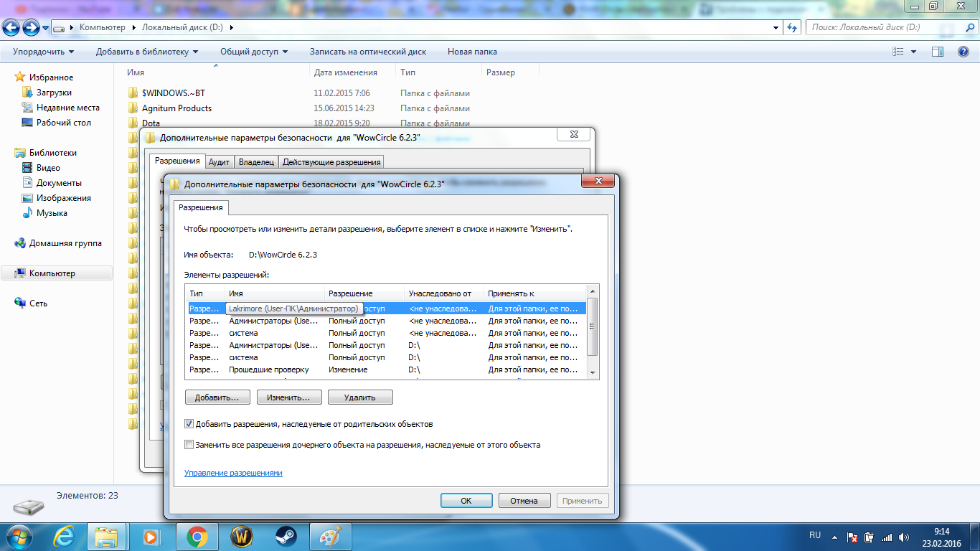
Task: Select the Прошедшие проверку permission entry
Action: click(268, 369)
